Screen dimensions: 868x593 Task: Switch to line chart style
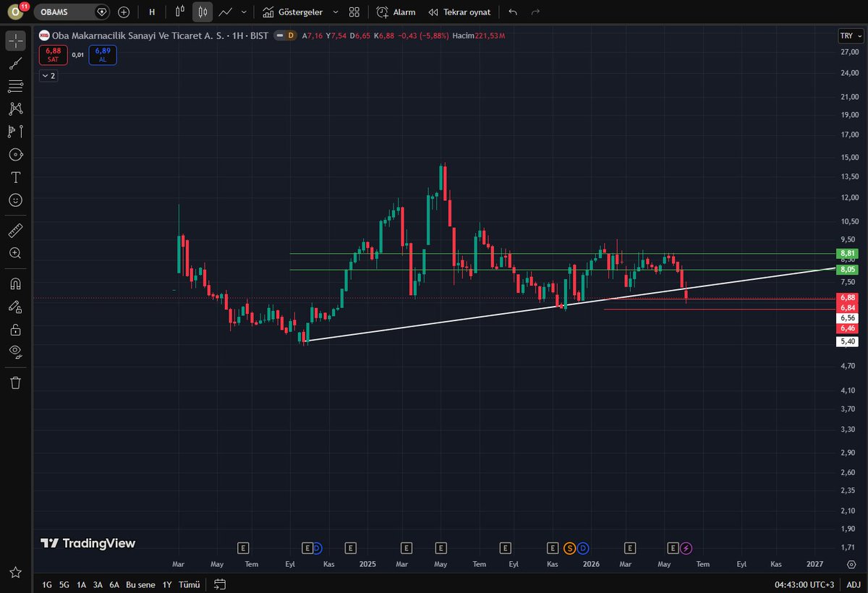point(226,12)
